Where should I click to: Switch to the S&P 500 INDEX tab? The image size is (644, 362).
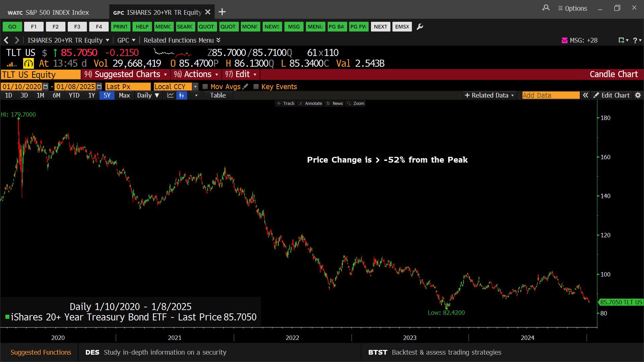coord(49,12)
